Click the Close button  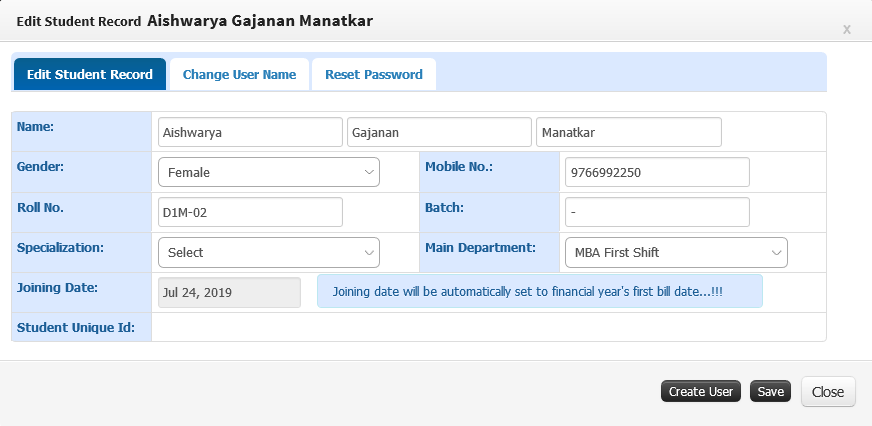[x=828, y=392]
